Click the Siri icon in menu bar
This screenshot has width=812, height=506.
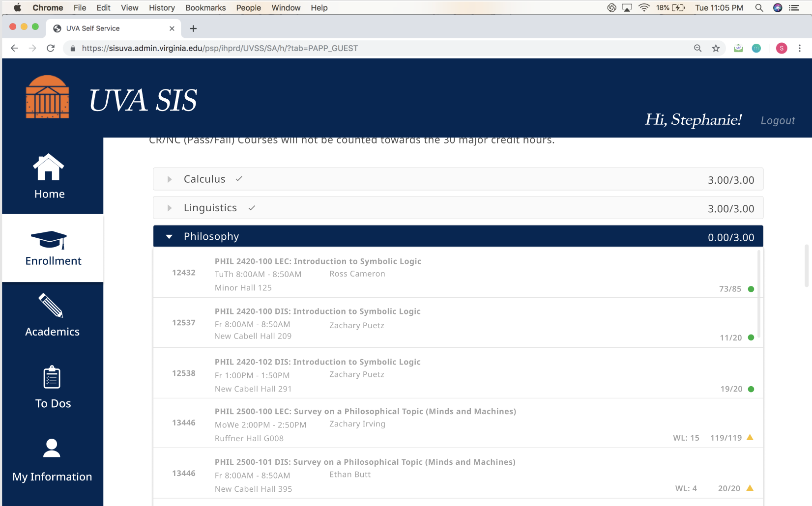pyautogui.click(x=778, y=8)
